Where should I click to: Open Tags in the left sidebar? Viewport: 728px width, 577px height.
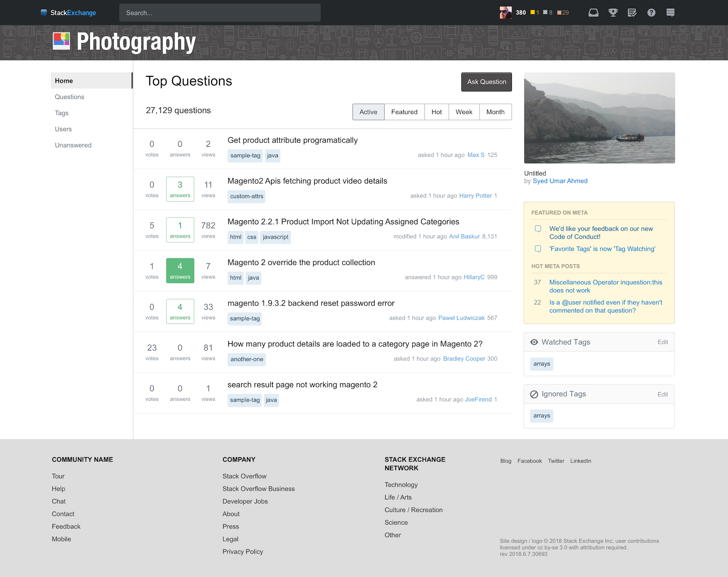pos(62,113)
